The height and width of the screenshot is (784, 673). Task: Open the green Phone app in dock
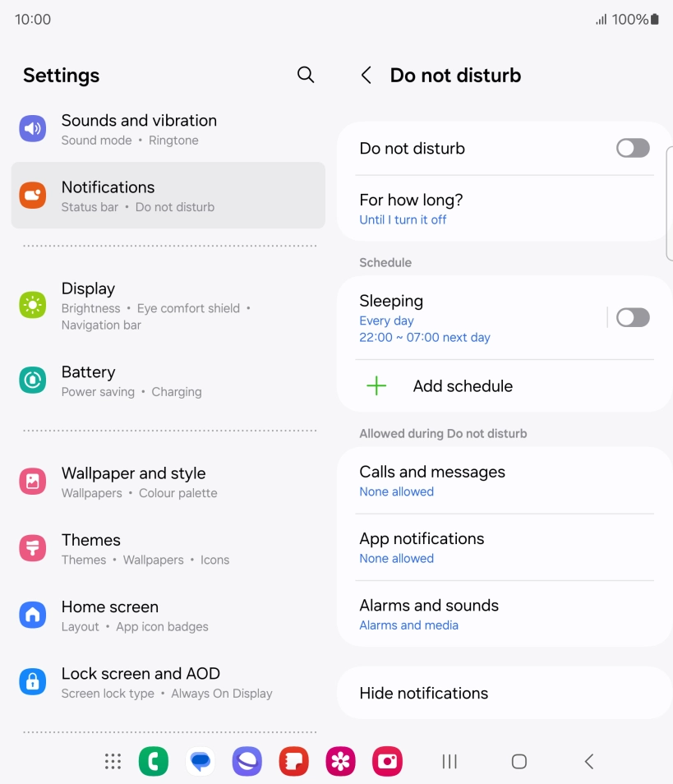[154, 761]
